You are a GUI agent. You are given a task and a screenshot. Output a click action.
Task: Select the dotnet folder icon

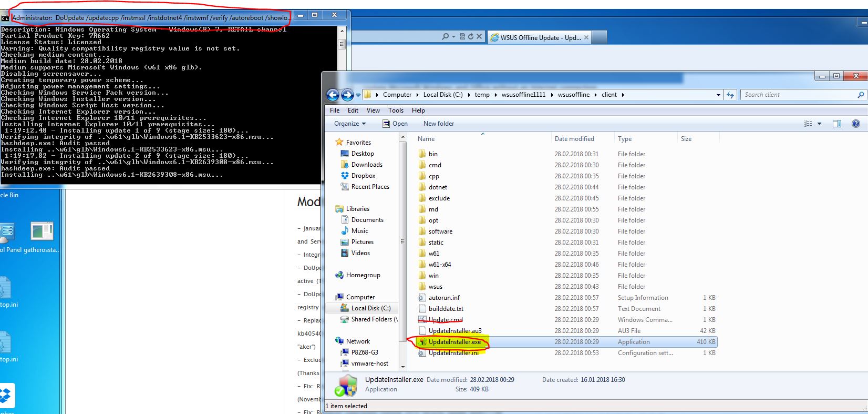[422, 187]
